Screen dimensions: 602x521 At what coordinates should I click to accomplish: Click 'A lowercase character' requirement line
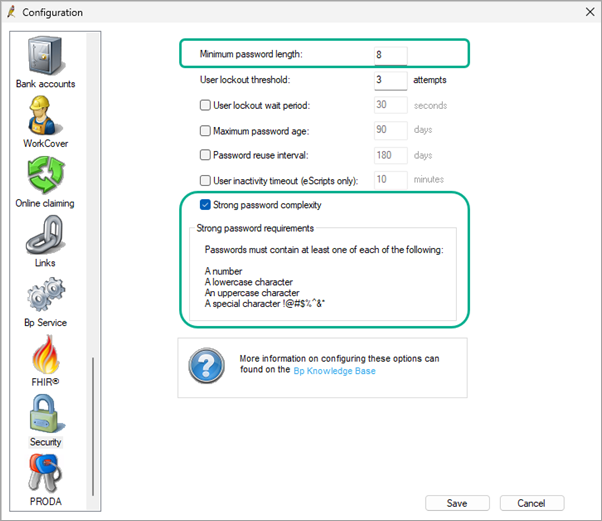coord(249,282)
